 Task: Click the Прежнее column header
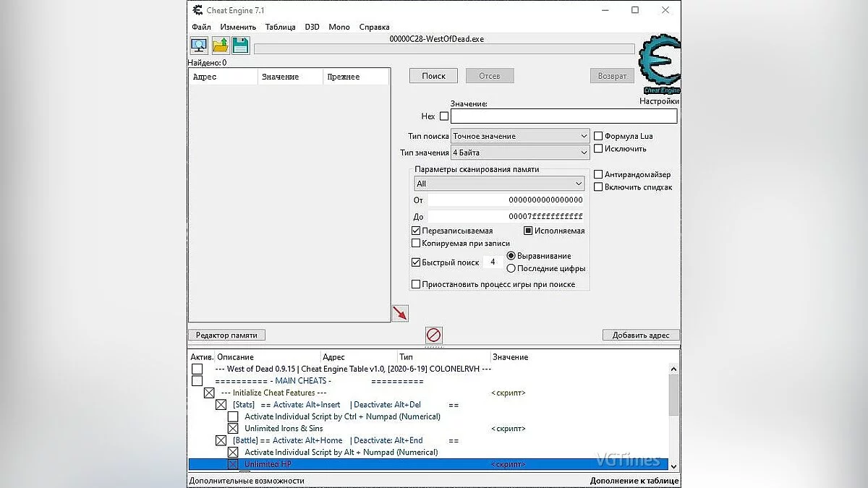(x=356, y=77)
